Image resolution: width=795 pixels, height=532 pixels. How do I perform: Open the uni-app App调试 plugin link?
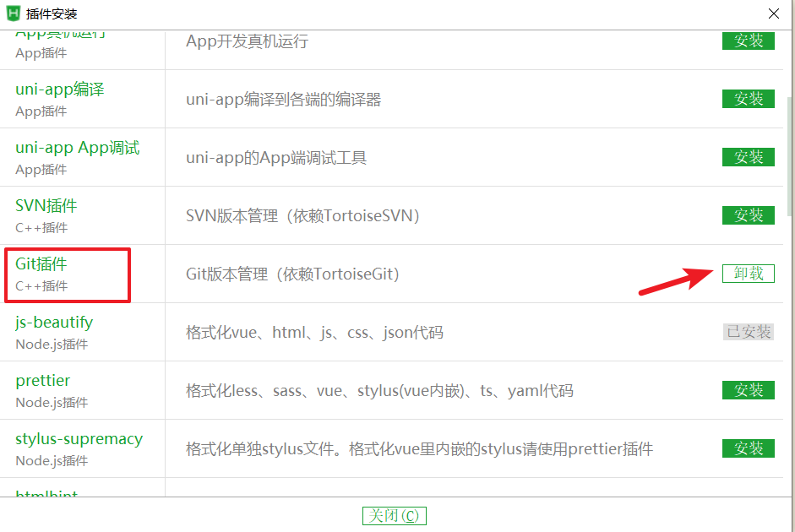(x=77, y=148)
